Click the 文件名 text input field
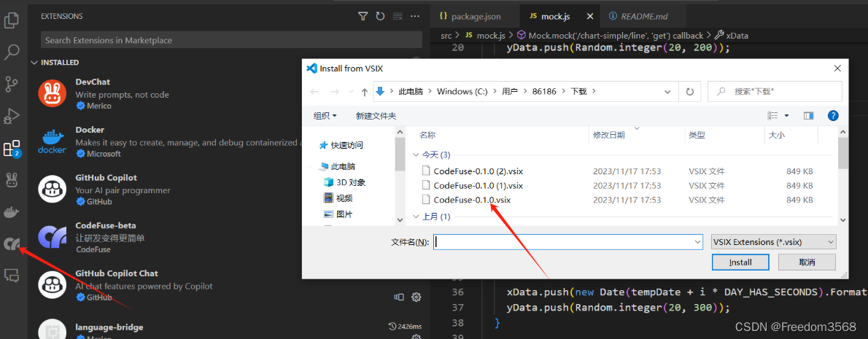Image resolution: width=868 pixels, height=339 pixels. pyautogui.click(x=563, y=242)
